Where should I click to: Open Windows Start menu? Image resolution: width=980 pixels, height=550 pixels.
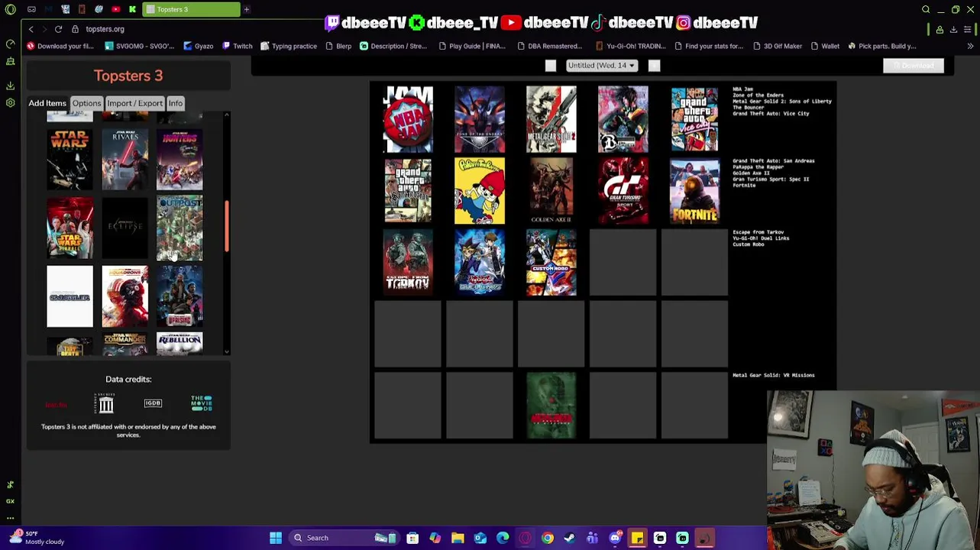tap(276, 538)
